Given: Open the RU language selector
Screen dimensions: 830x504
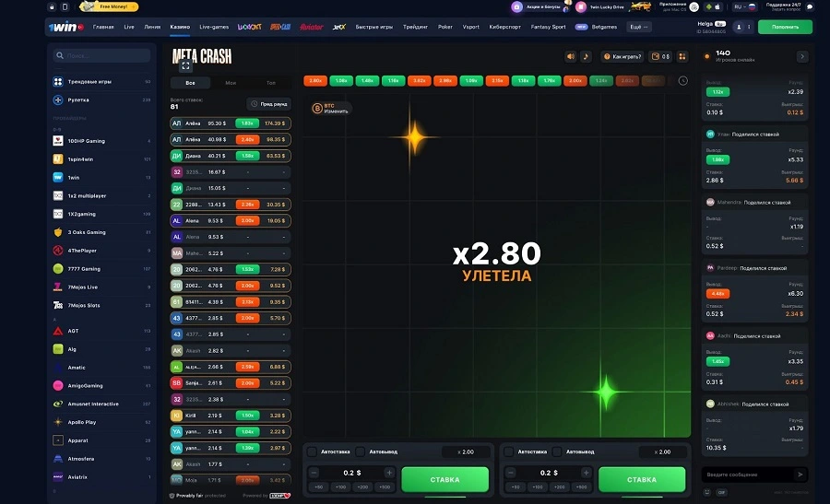Looking at the screenshot, I should 744,6.
